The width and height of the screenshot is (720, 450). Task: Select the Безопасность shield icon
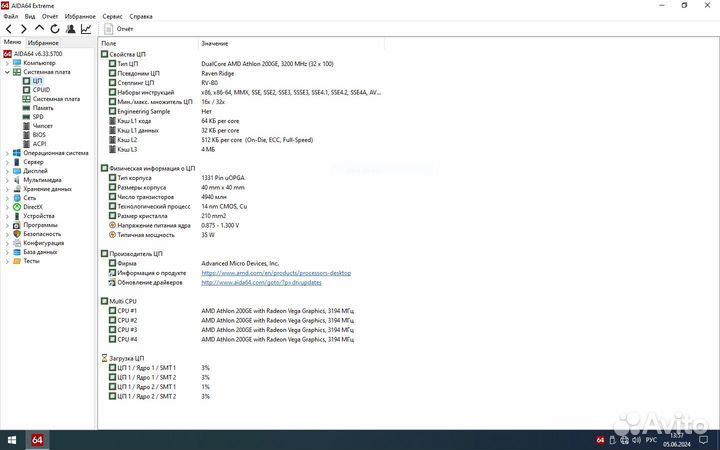pyautogui.click(x=17, y=234)
